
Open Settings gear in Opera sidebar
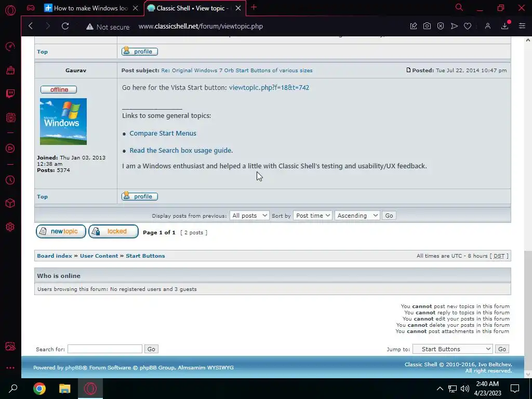click(x=10, y=227)
